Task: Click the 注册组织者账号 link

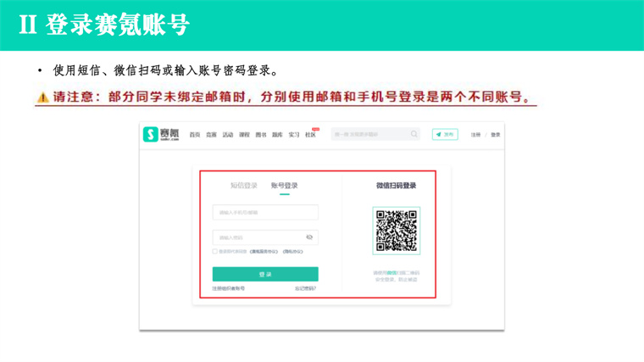Action: tap(229, 289)
